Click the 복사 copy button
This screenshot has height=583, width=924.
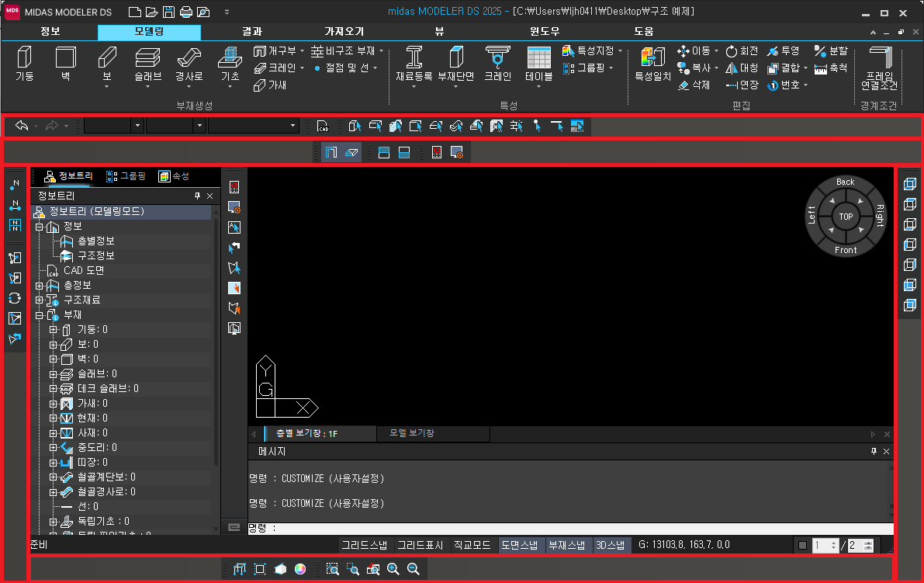click(697, 68)
